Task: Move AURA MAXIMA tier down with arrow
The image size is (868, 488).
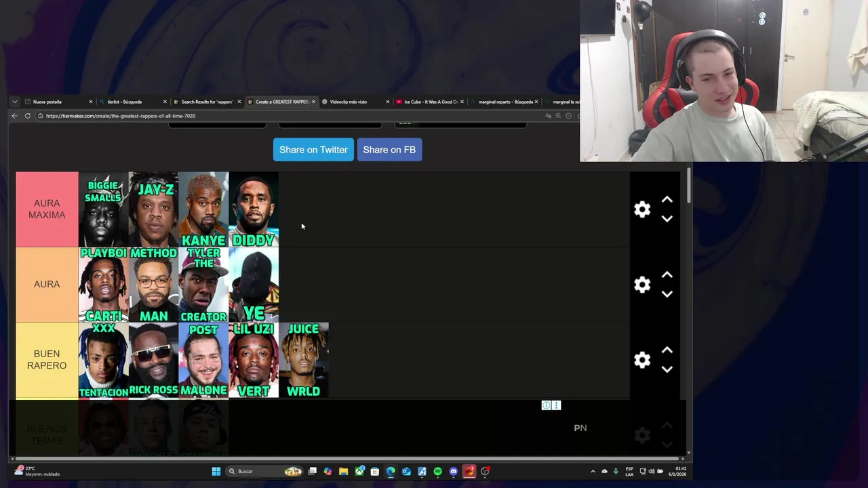Action: click(x=667, y=219)
